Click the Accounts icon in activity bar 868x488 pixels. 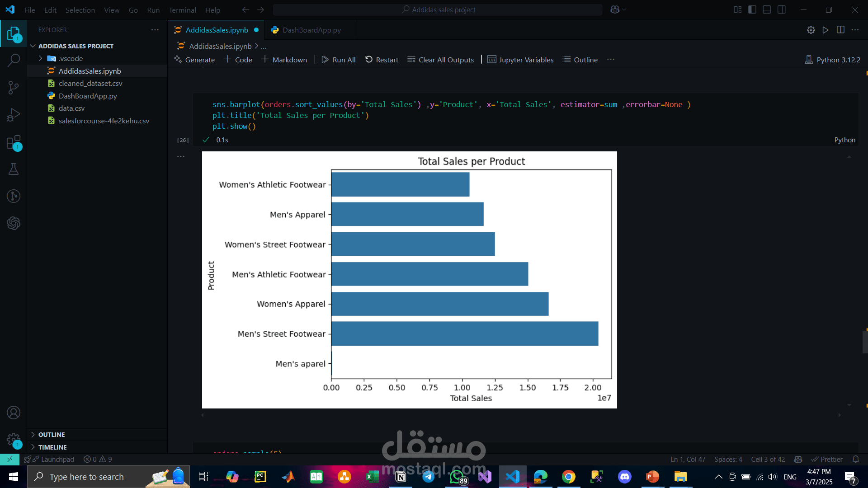point(14,413)
